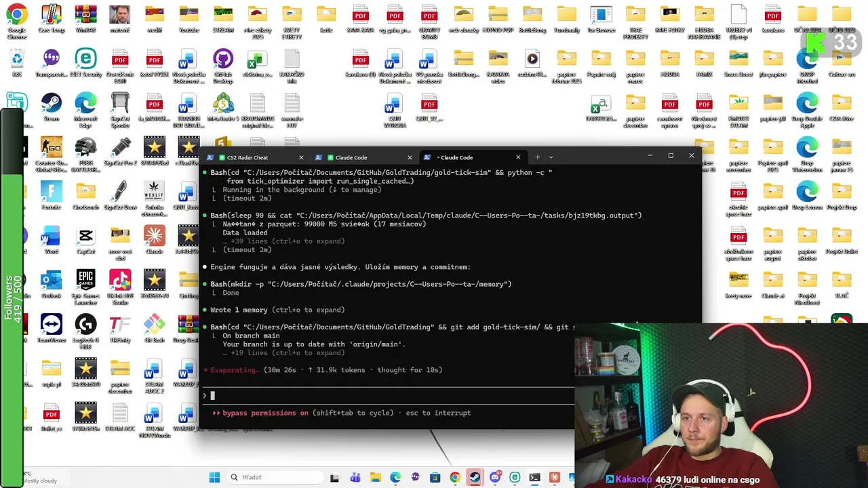This screenshot has width=868, height=488.
Task: Open the TKFinity desktop shortcut
Action: tap(121, 328)
